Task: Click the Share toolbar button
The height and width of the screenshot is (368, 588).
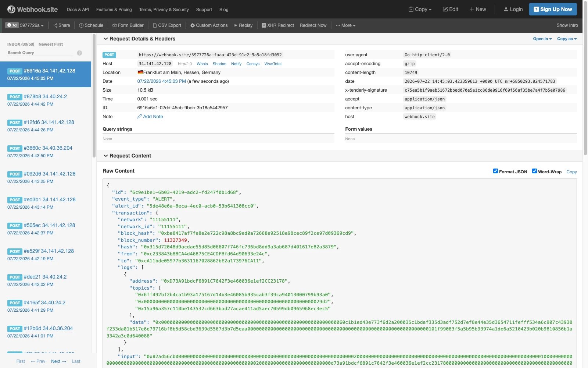Action: [x=61, y=25]
